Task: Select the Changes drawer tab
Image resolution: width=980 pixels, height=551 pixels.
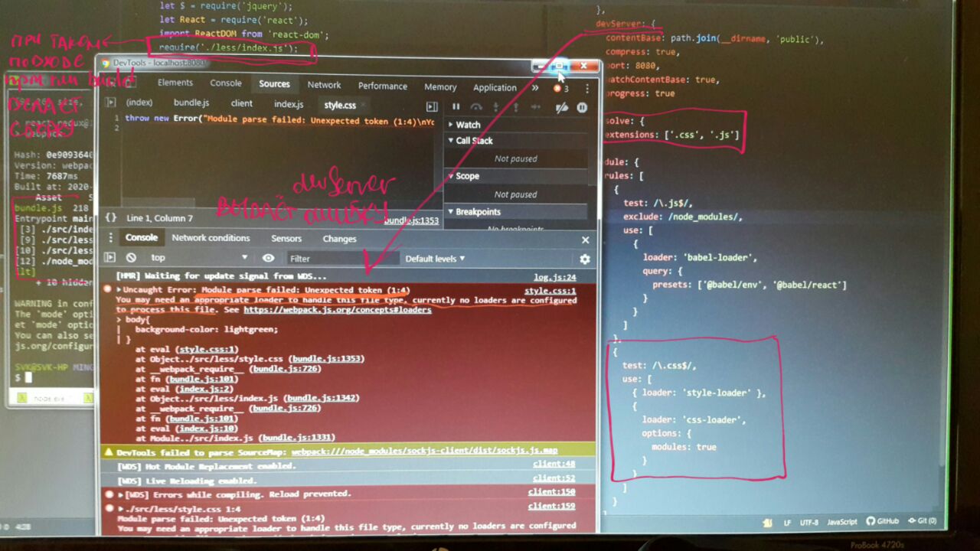Action: click(x=339, y=239)
